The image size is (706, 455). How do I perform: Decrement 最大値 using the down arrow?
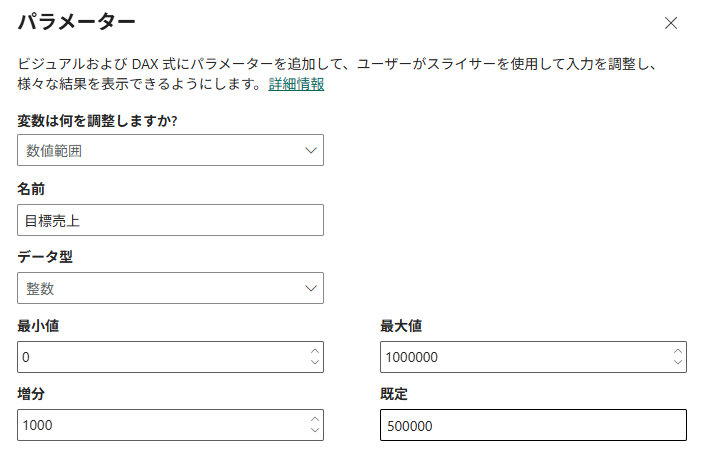pos(679,362)
